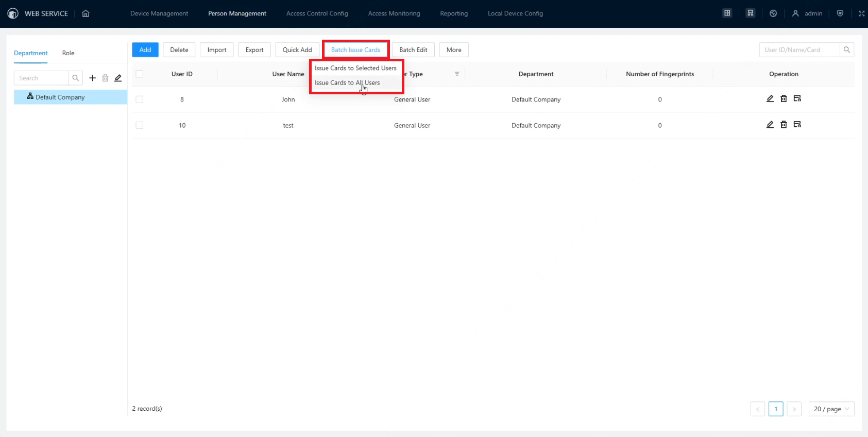Image resolution: width=868 pixels, height=437 pixels.
Task: Focus the User ID/Name/Card search field
Action: tap(799, 49)
